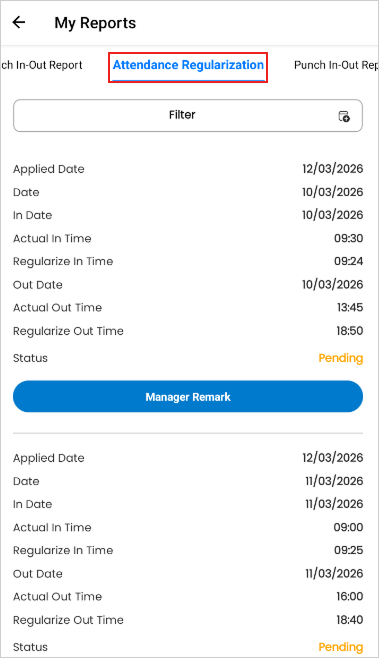Select second record's Date 11/03/2026 value
The image size is (379, 658).
coord(334,481)
